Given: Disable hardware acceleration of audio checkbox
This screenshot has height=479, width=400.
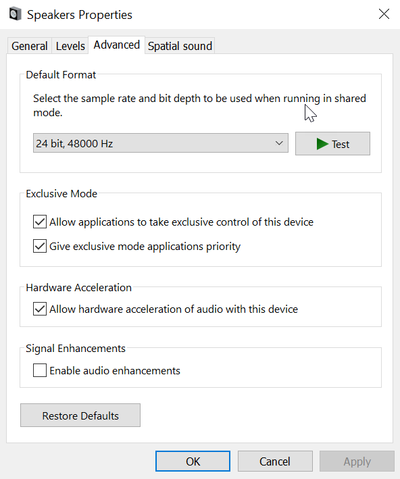Looking at the screenshot, I should (40, 309).
